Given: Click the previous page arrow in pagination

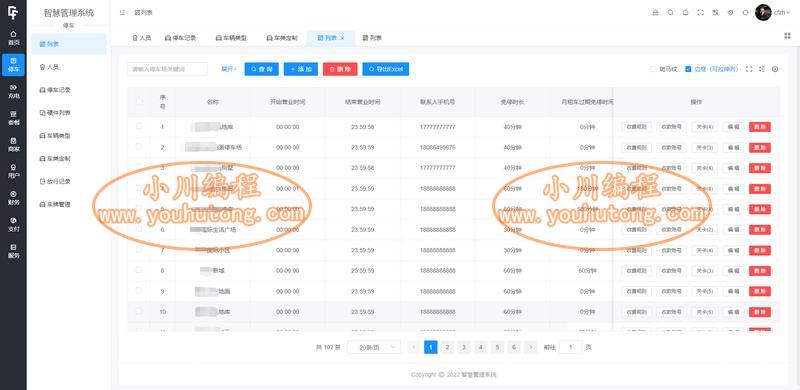Looking at the screenshot, I should 414,347.
